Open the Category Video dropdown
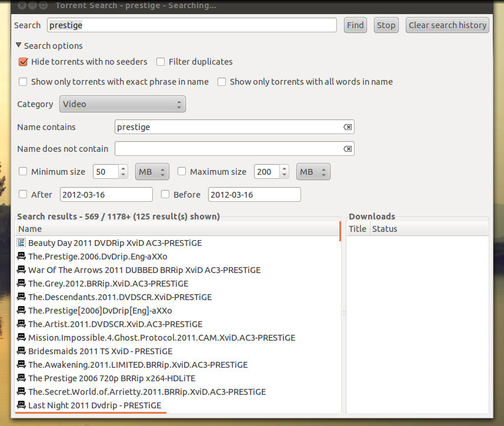This screenshot has width=504, height=426. (x=122, y=104)
